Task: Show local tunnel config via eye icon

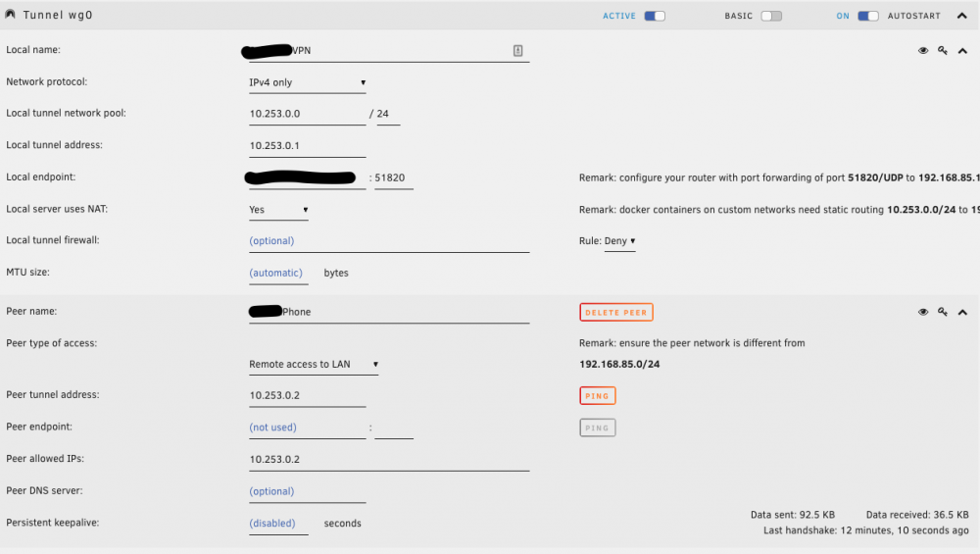Action: click(923, 51)
